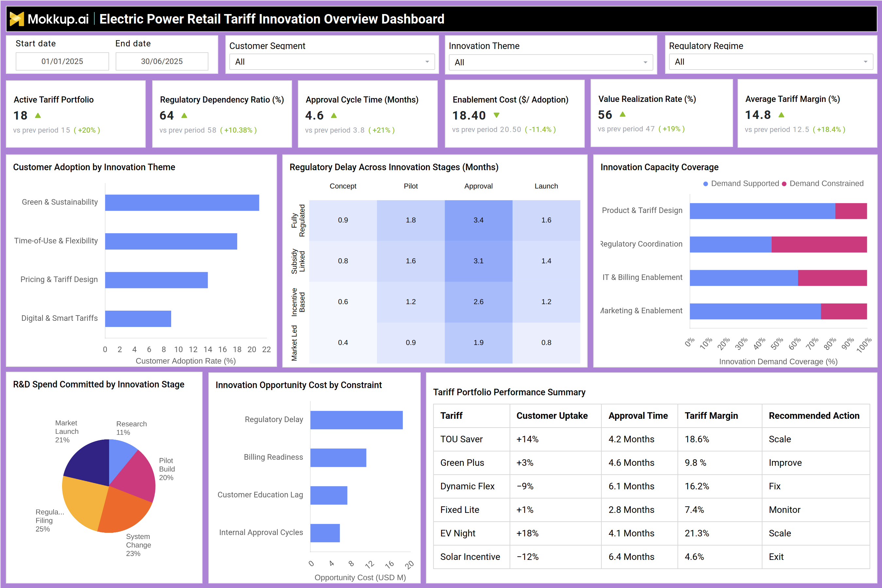The width and height of the screenshot is (882, 588).
Task: Click the dashboard title in header bar
Action: [x=272, y=19]
